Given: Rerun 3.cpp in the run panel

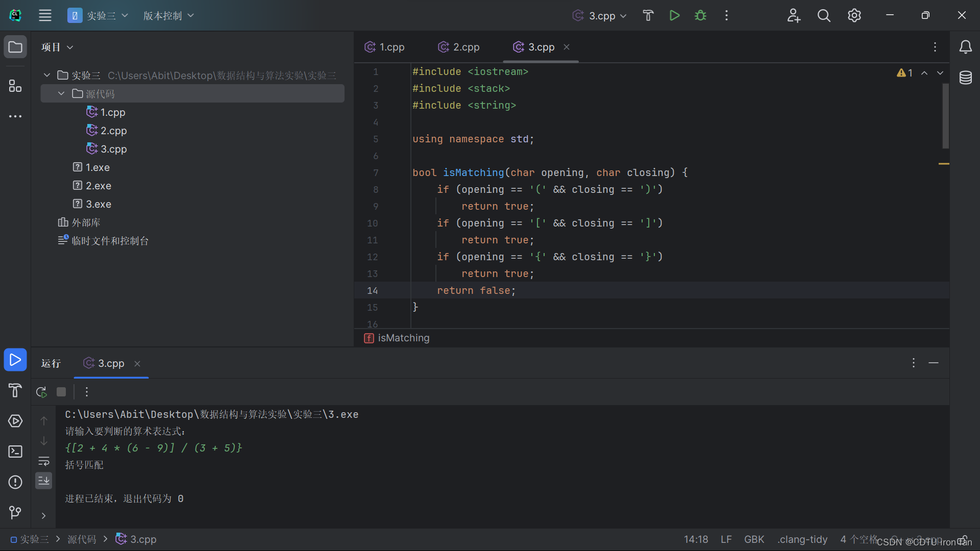Looking at the screenshot, I should [41, 392].
